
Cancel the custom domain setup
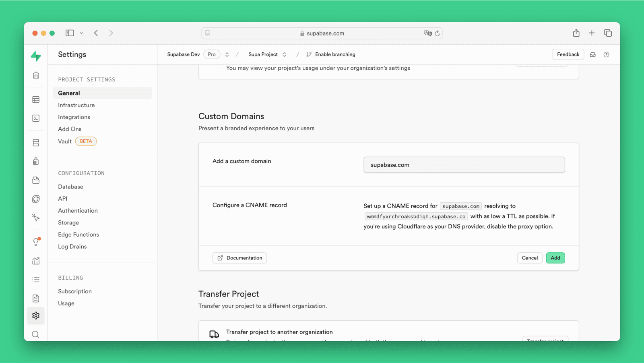point(530,258)
